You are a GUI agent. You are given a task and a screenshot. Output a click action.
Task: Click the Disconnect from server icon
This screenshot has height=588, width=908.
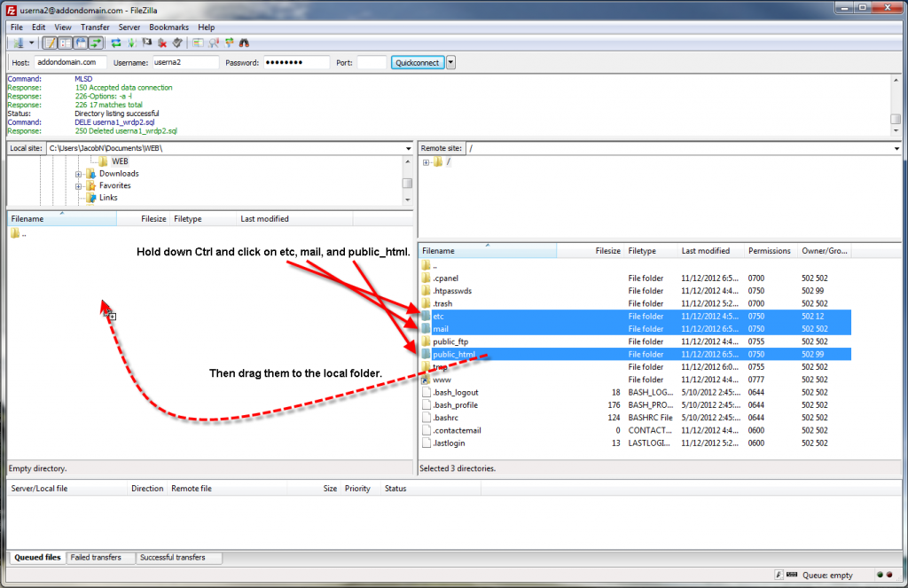[162, 43]
